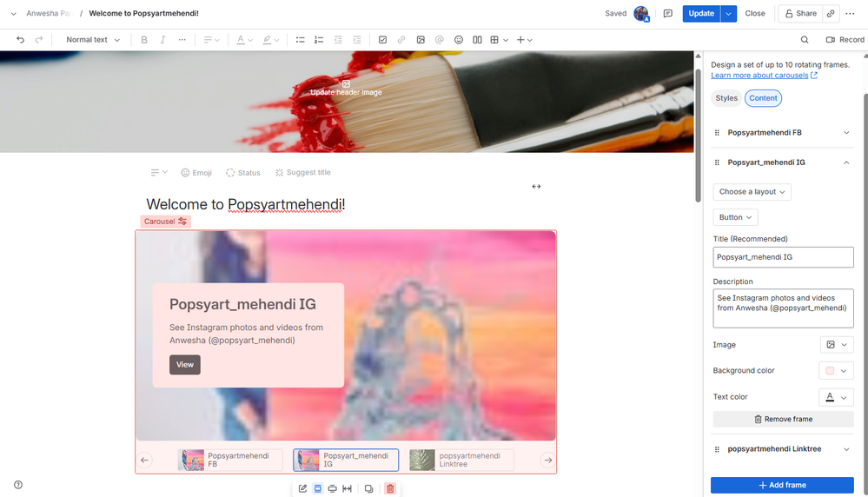Set carousel to centered width
Viewport: 868px width, 497px height.
318,488
